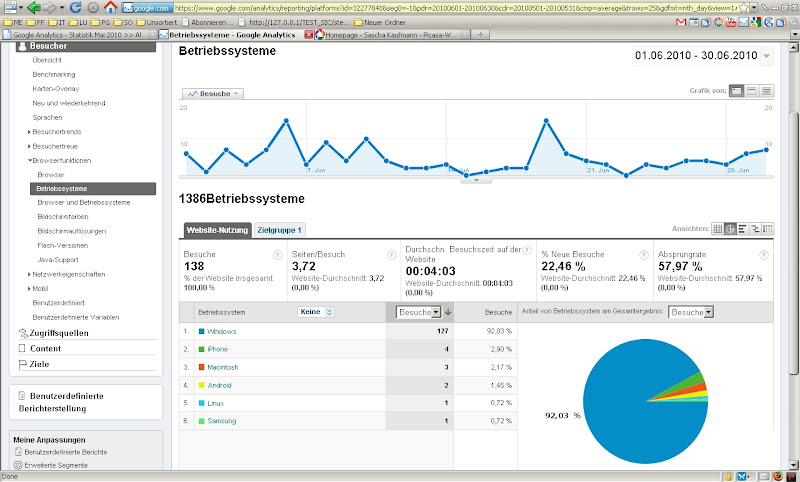800x482 pixels.
Task: Open a new browser tab
Action: point(480,35)
